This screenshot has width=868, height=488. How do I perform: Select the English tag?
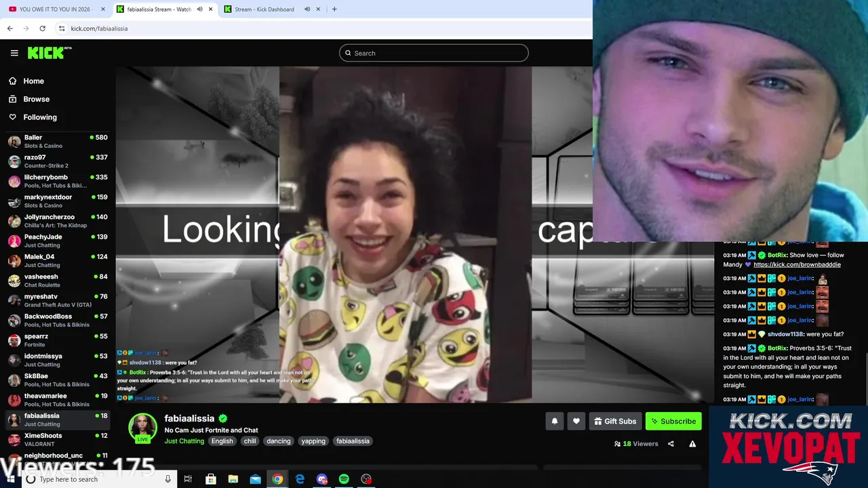tap(222, 441)
